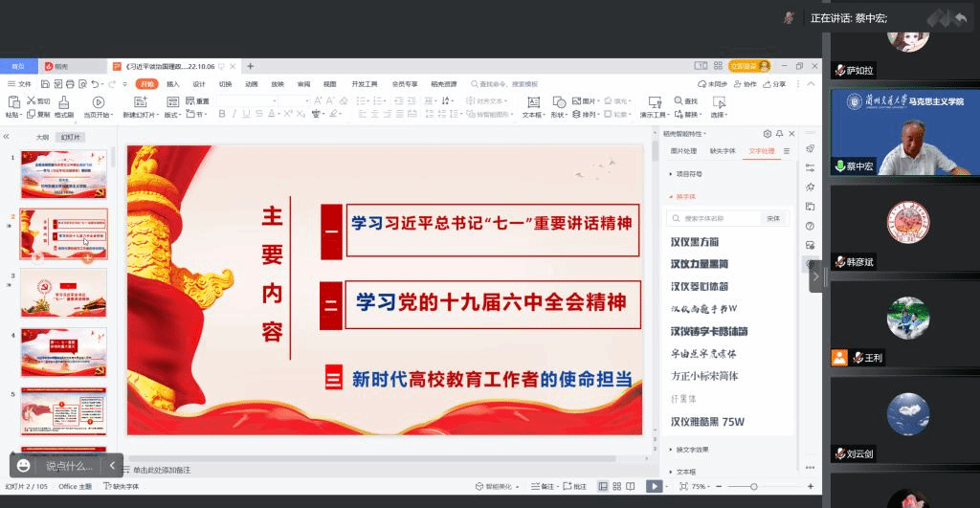Open the Find (查找) tool

(685, 100)
